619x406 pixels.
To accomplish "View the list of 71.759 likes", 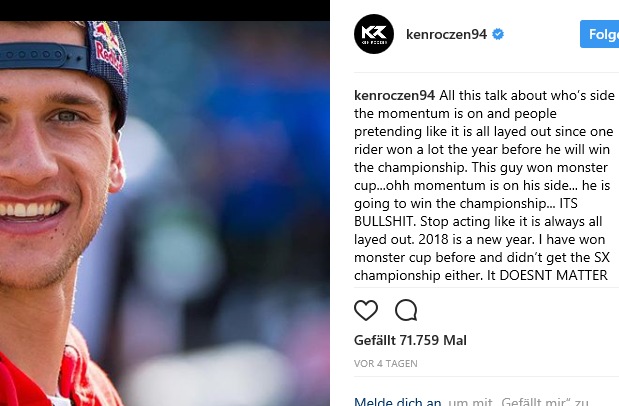I will pos(410,340).
